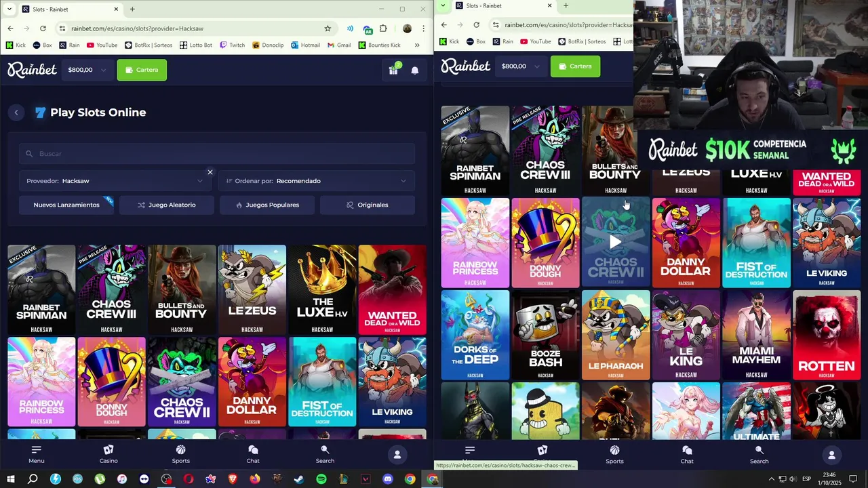Open Chat in the left bottom navigation

(x=253, y=454)
